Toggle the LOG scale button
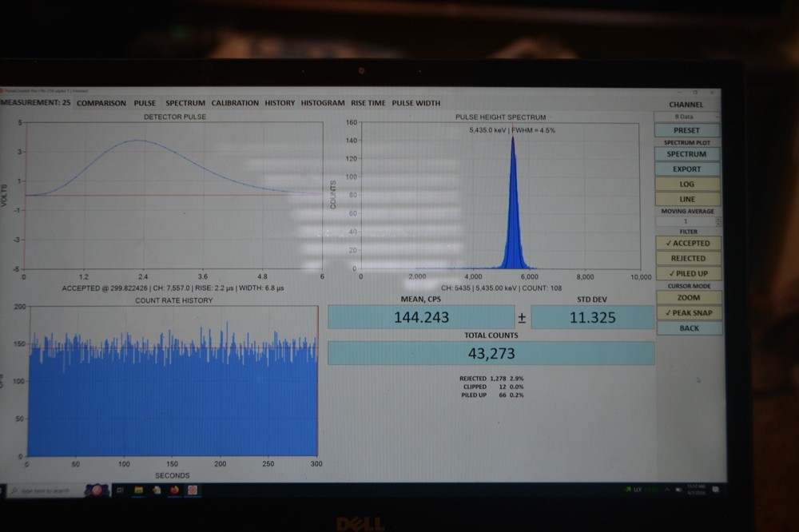Viewport: 799px width, 532px height. (687, 184)
